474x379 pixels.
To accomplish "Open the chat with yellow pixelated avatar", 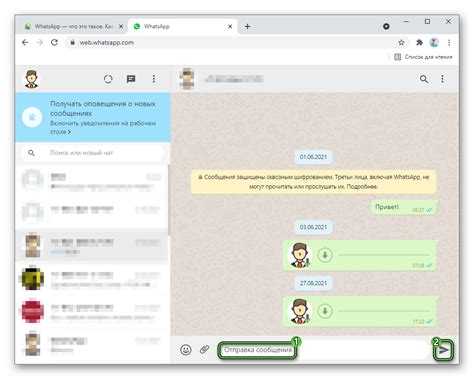I will (x=92, y=279).
